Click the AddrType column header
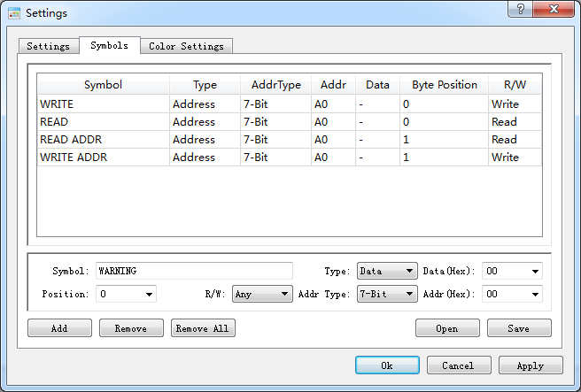The width and height of the screenshot is (581, 392). tap(276, 84)
